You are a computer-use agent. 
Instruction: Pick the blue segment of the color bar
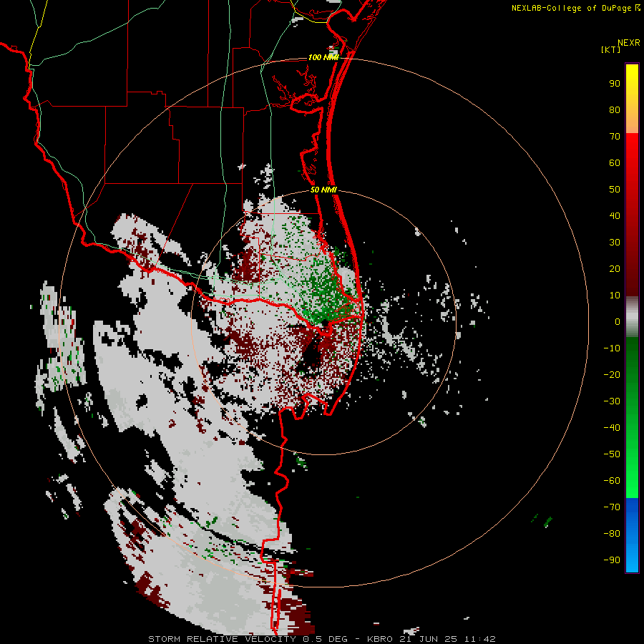click(632, 535)
